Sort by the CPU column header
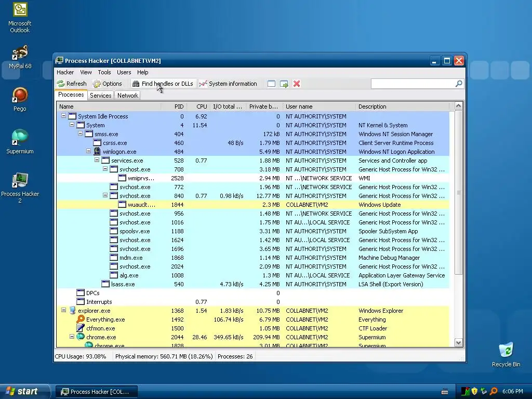The width and height of the screenshot is (532, 399). 198,107
